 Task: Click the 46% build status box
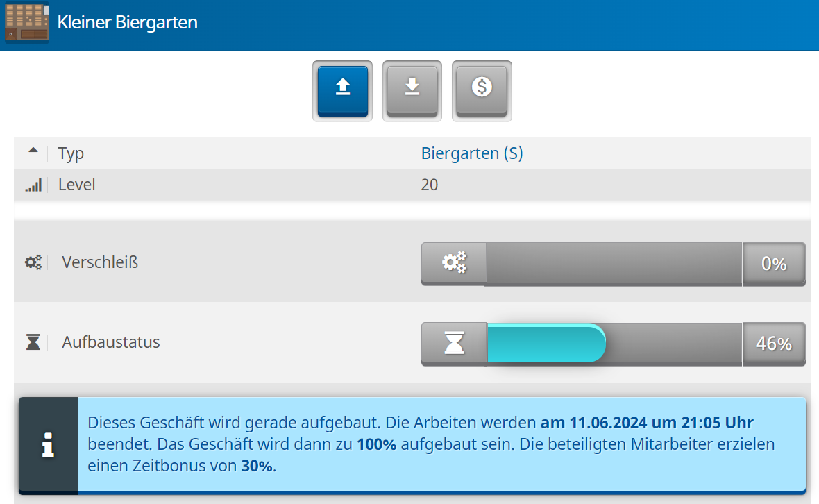pos(774,344)
